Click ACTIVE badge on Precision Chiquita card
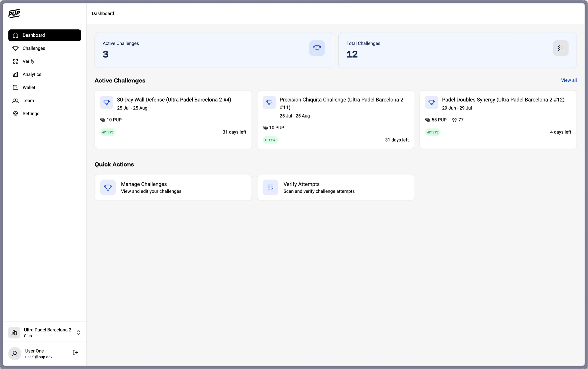The image size is (588, 369). [x=270, y=140]
